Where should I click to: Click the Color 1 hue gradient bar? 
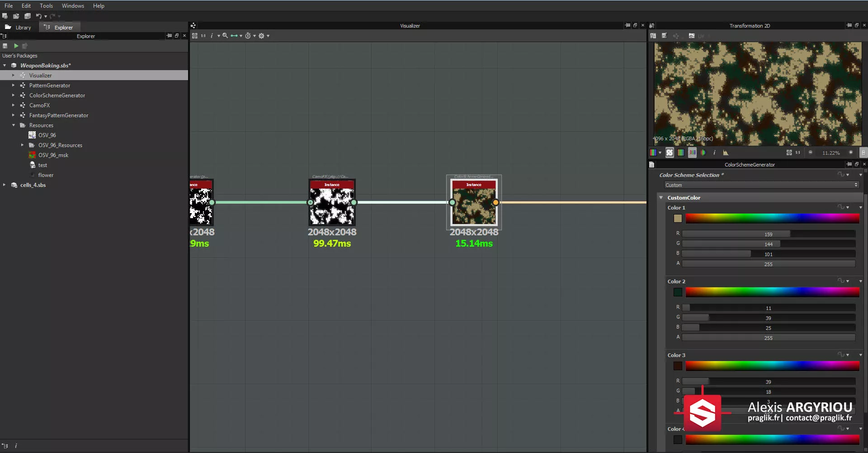[x=772, y=219]
